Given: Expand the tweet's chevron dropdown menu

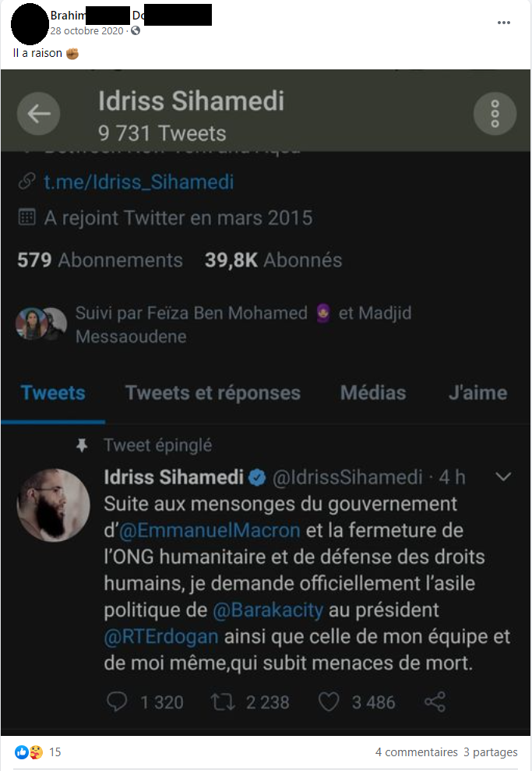Looking at the screenshot, I should pyautogui.click(x=503, y=476).
